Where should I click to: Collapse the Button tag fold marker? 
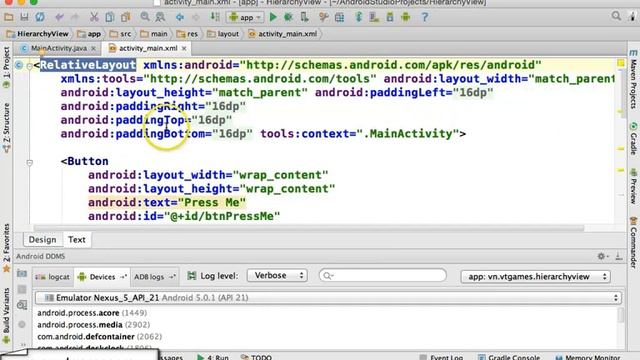coord(29,162)
